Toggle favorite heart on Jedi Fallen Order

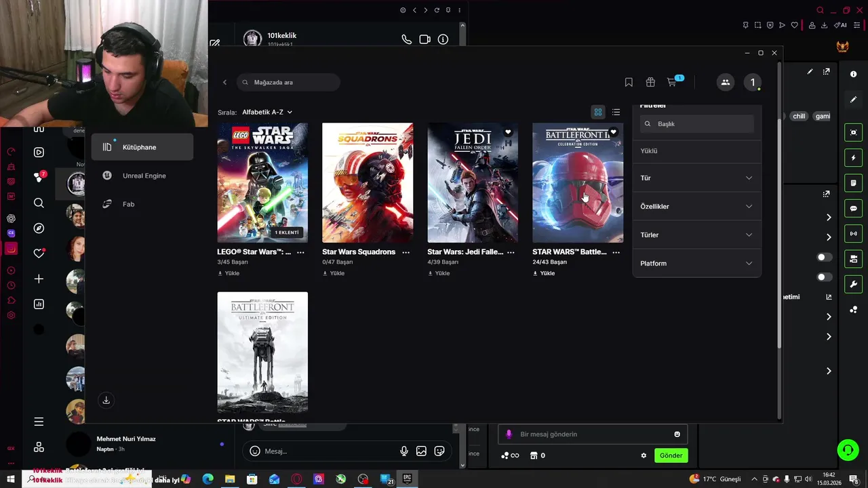tap(508, 132)
